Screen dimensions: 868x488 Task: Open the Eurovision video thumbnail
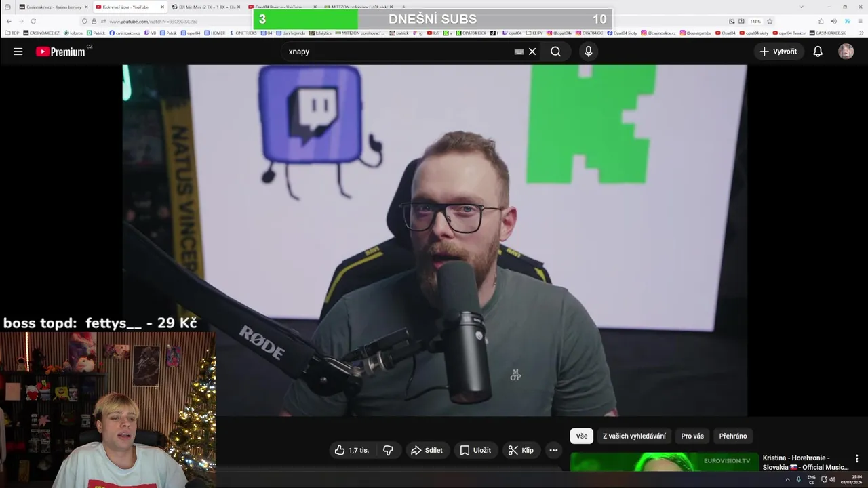[664, 462]
